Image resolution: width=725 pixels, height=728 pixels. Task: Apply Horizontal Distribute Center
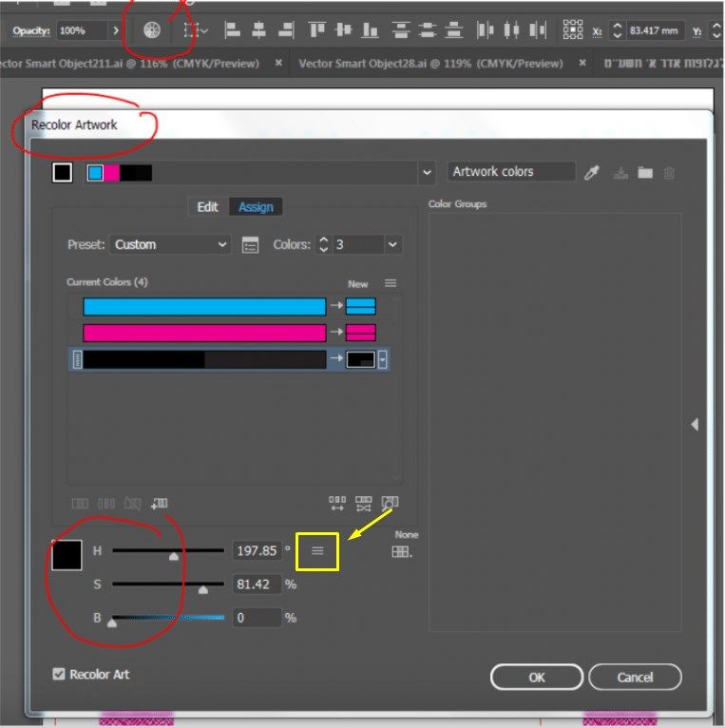coord(511,30)
